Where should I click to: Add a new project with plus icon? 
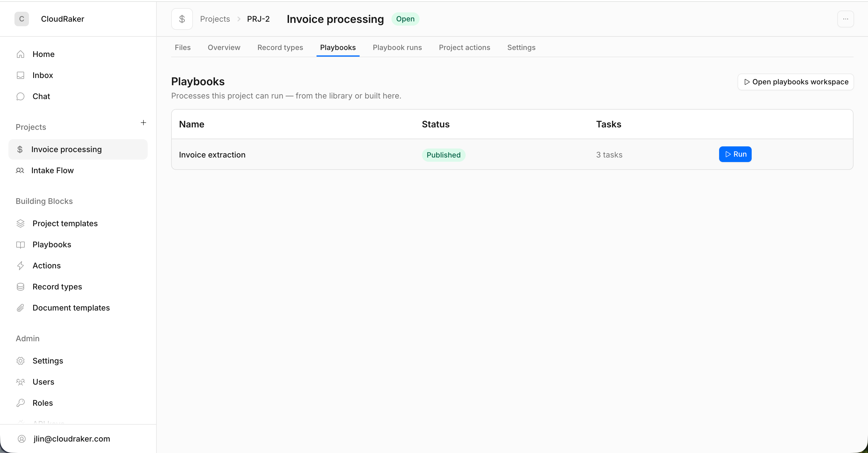click(x=143, y=123)
